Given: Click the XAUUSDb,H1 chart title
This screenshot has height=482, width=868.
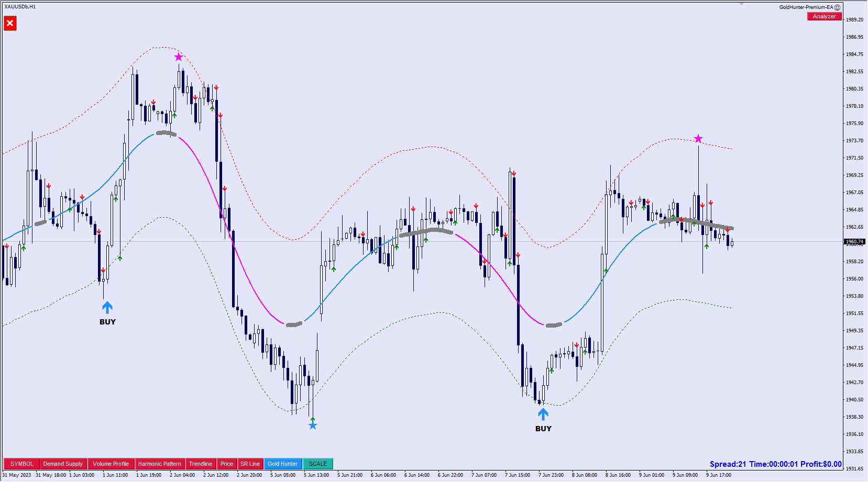Looking at the screenshot, I should point(20,7).
